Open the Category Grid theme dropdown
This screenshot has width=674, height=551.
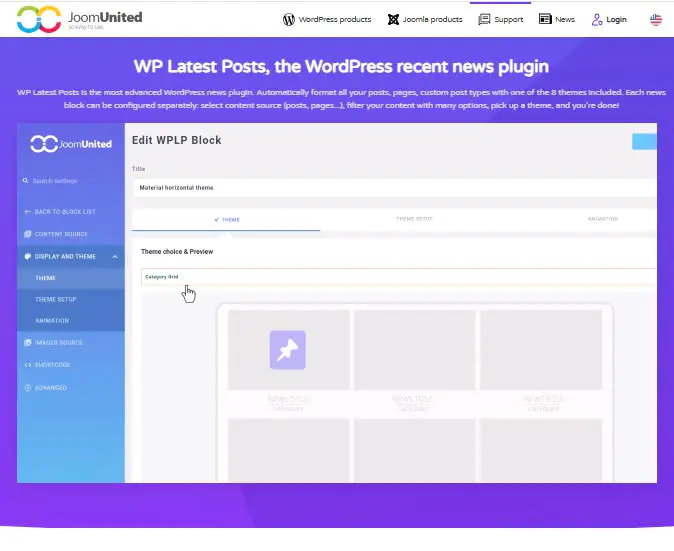(398, 277)
